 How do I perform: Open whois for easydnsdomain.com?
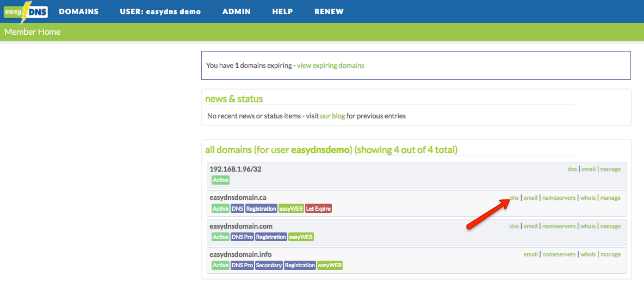[x=588, y=226]
